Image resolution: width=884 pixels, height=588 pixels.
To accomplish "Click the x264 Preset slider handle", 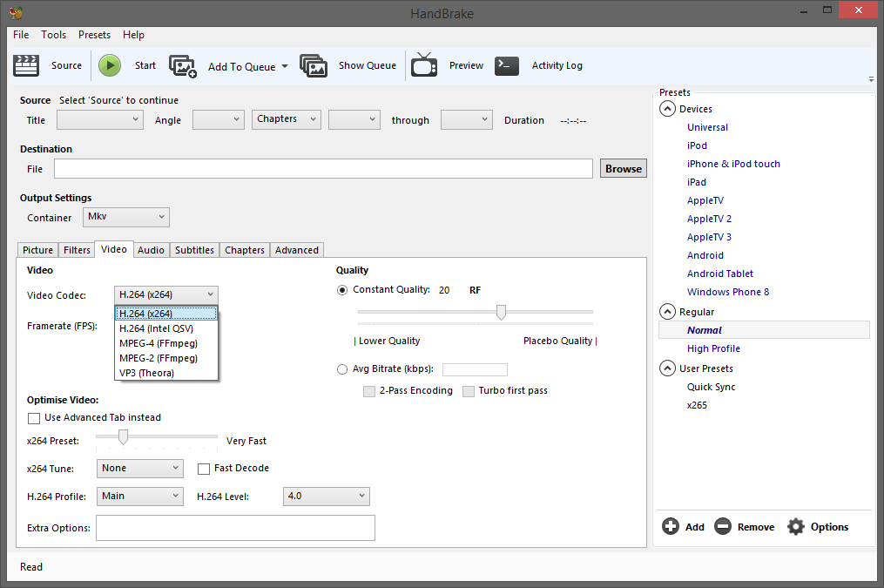I will (x=123, y=437).
